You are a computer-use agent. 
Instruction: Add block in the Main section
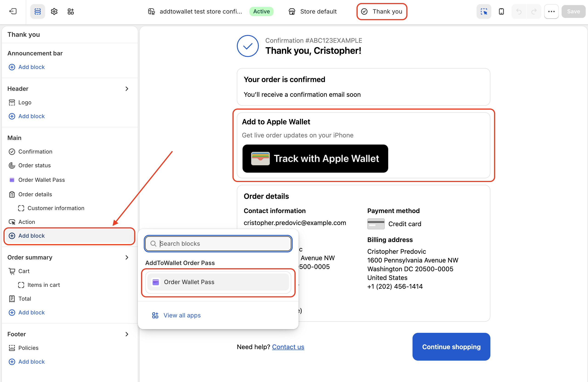[70, 236]
